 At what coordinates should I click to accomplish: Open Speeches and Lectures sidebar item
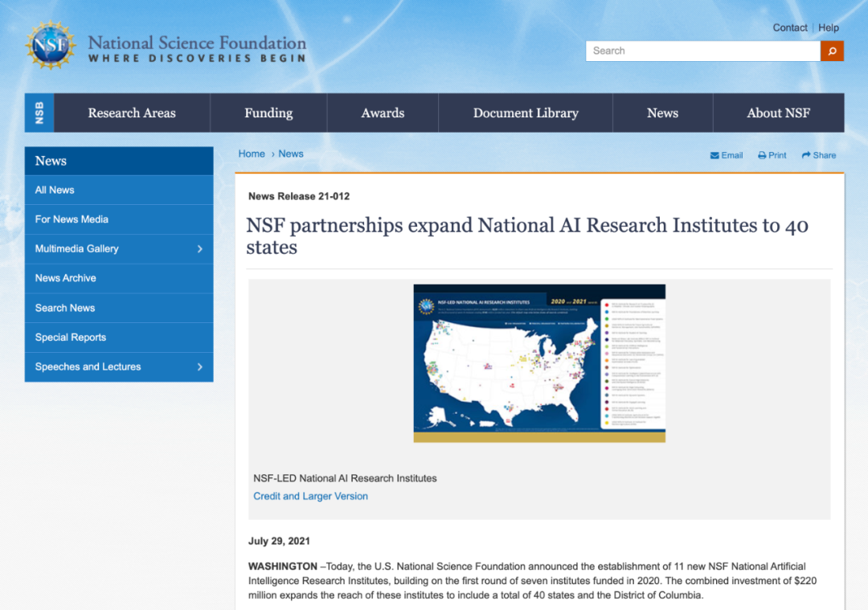point(119,367)
